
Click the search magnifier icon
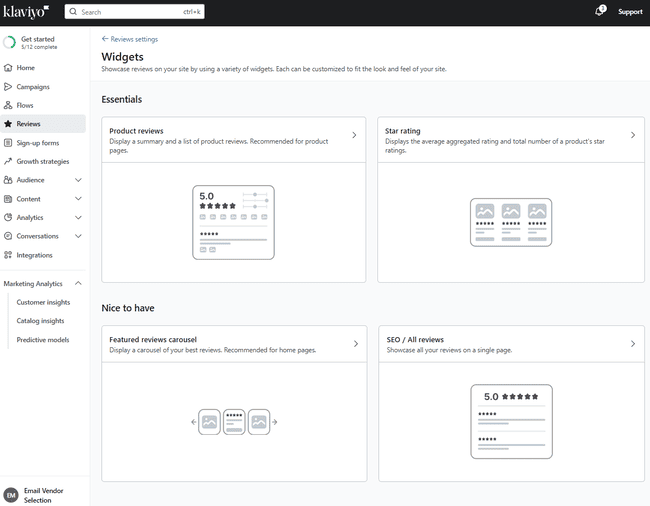(x=73, y=12)
